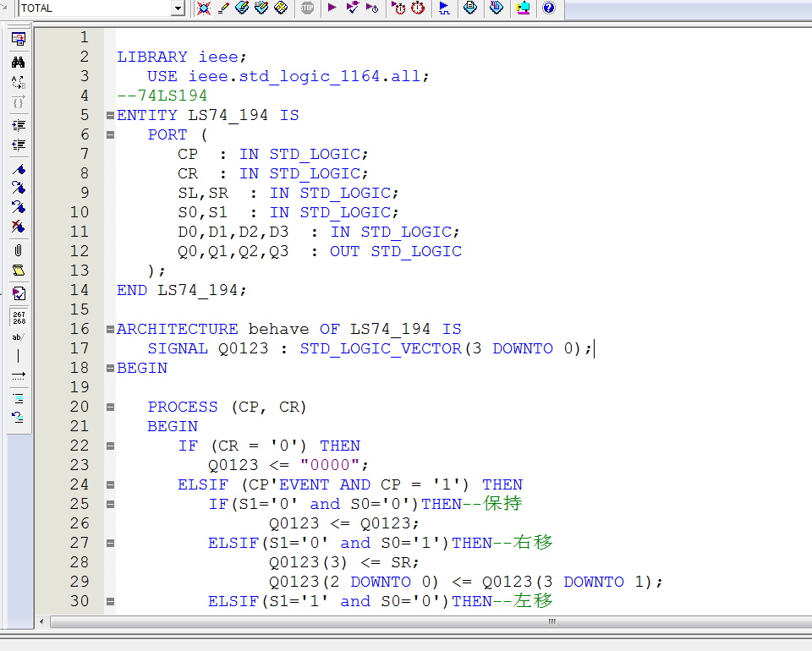Screen dimensions: 812x651
Task: Toggle bookmark with the blue flag icon
Action: (x=19, y=169)
